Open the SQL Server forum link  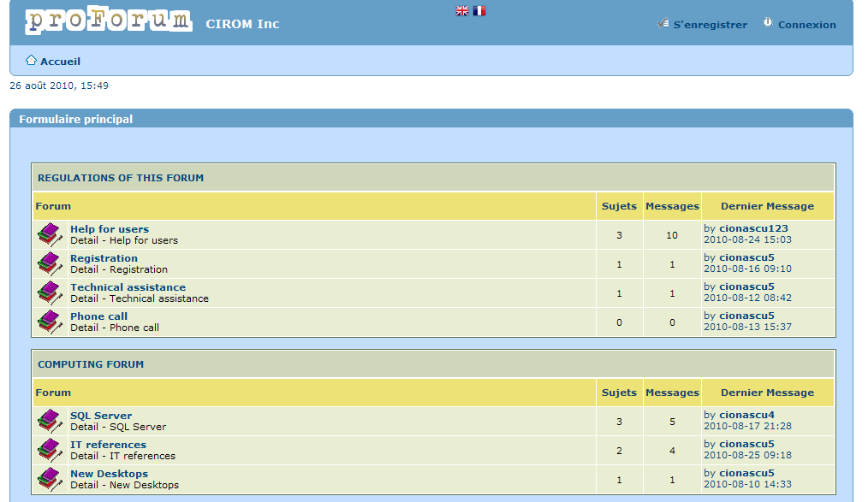[101, 416]
